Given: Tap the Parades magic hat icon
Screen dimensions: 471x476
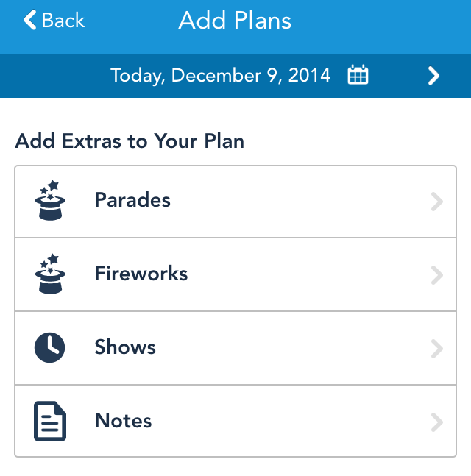Looking at the screenshot, I should [x=50, y=200].
